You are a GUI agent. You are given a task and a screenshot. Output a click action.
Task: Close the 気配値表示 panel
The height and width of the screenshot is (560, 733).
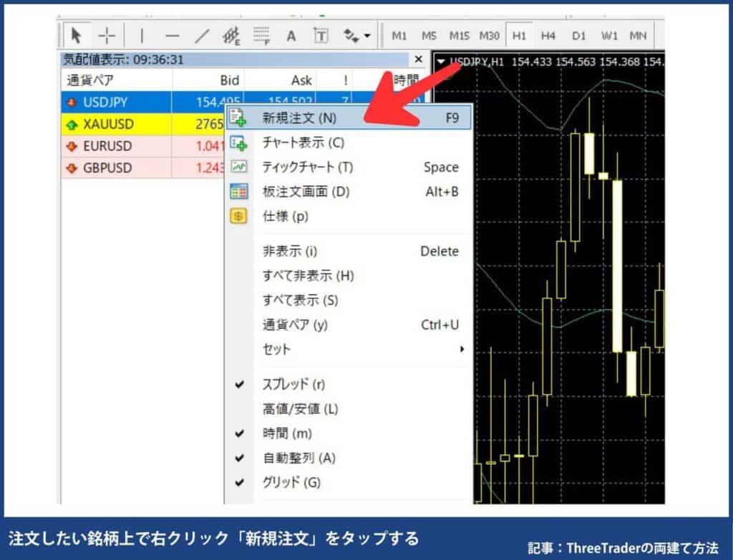pos(418,59)
